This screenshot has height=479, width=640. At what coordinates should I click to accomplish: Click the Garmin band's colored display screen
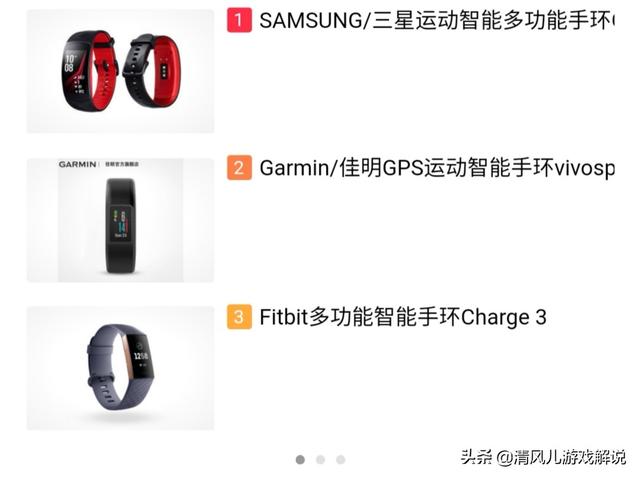120,223
